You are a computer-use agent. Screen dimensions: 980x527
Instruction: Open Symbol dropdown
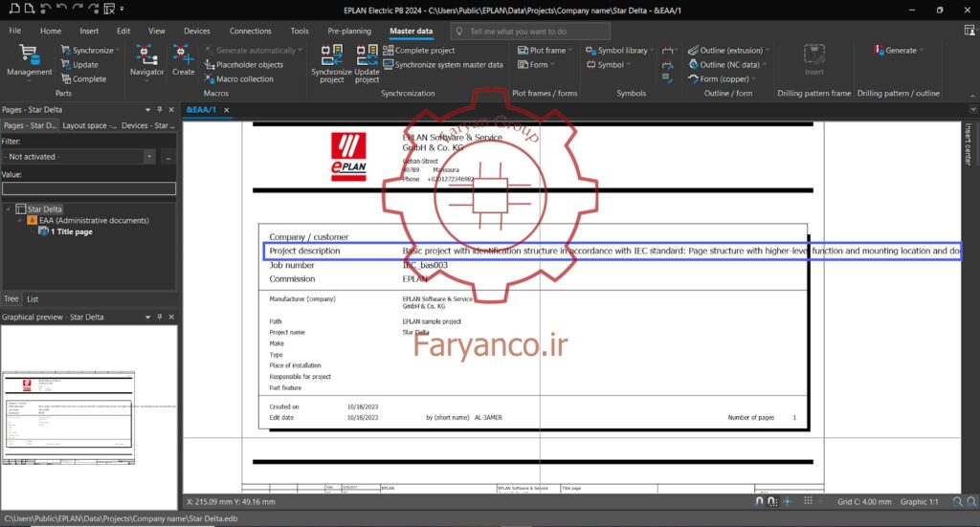pyautogui.click(x=608, y=65)
